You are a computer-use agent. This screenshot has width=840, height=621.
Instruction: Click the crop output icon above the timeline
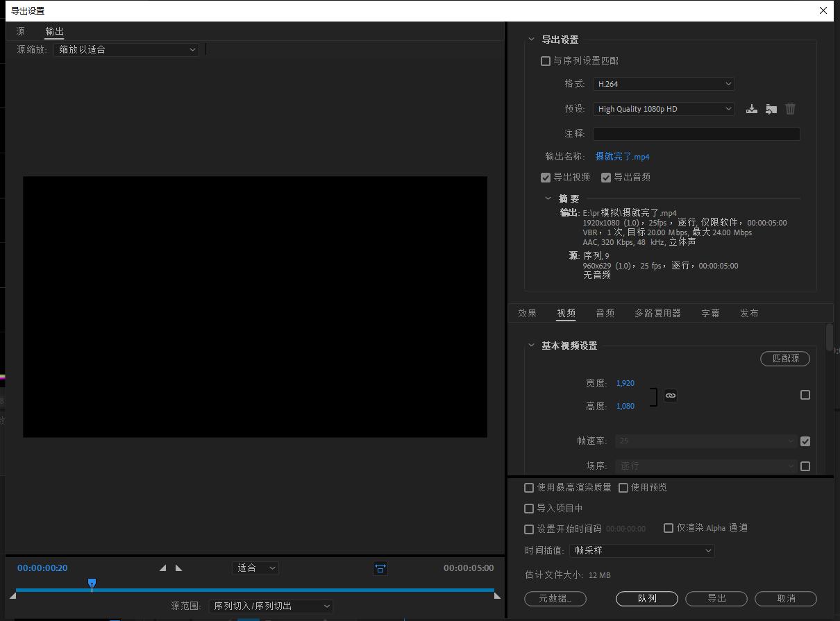[x=380, y=568]
